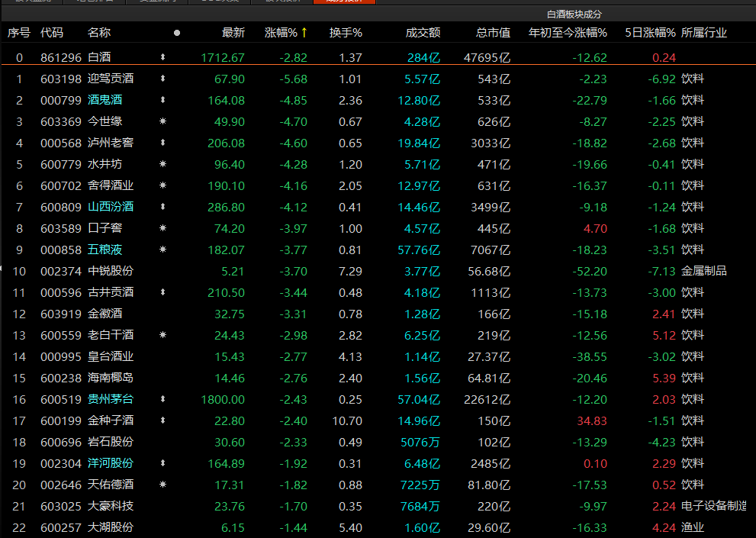Viewport: 756px width, 538px height.
Task: Open the 五粮液 stock name
Action: (105, 250)
